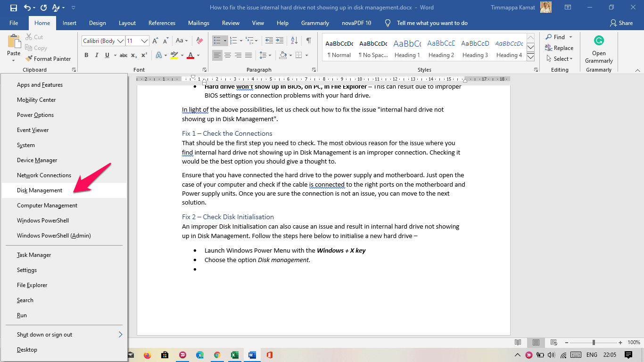Toggle left alignment for the paragraph
This screenshot has height=362, width=644.
click(x=217, y=56)
